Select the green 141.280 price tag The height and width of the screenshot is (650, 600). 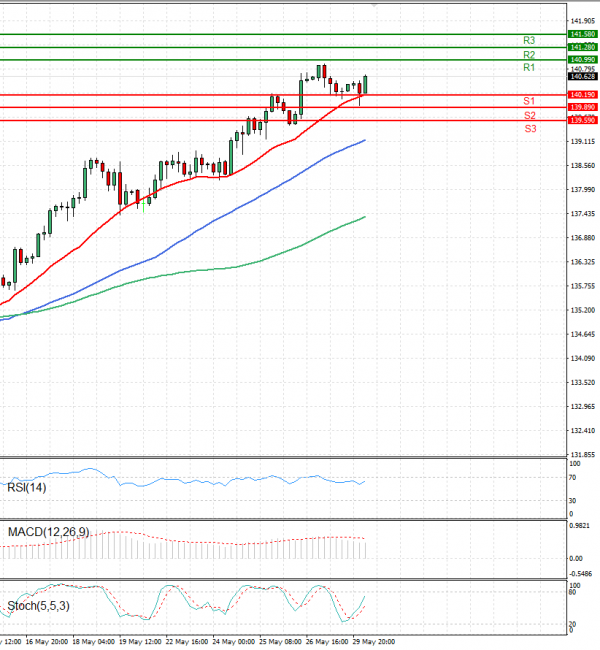click(582, 47)
